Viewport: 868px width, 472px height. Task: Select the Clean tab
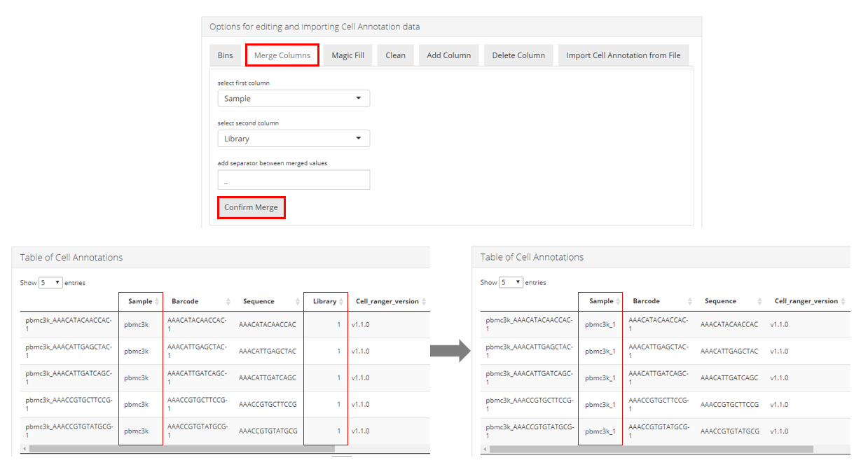[x=395, y=55]
